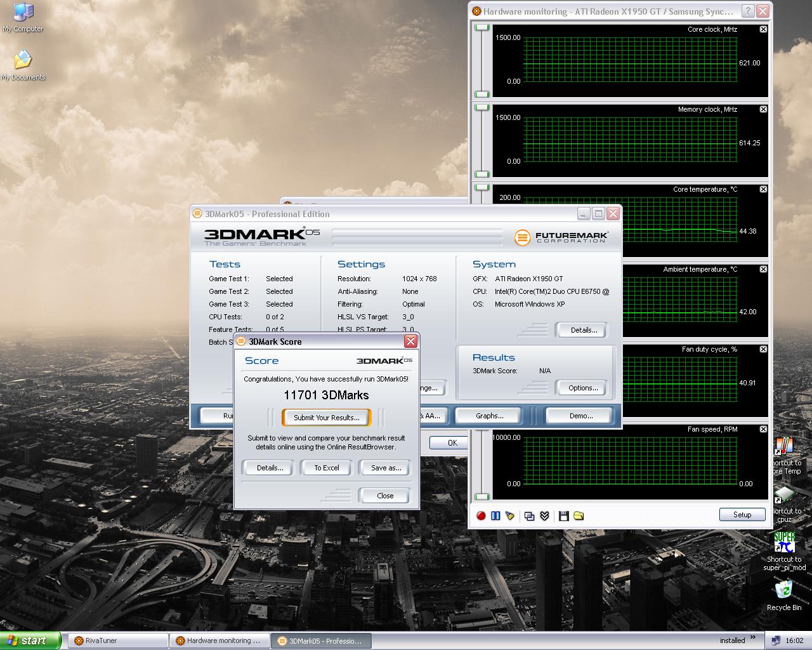
Task: Close the Core temperature graph panel
Action: click(x=763, y=189)
